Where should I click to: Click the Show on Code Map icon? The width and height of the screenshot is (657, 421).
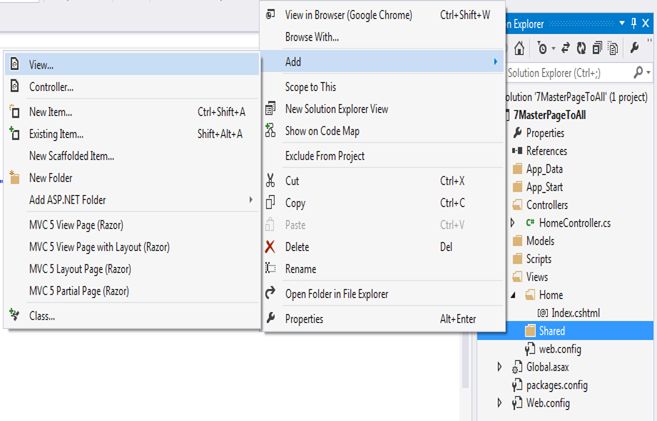(x=271, y=130)
